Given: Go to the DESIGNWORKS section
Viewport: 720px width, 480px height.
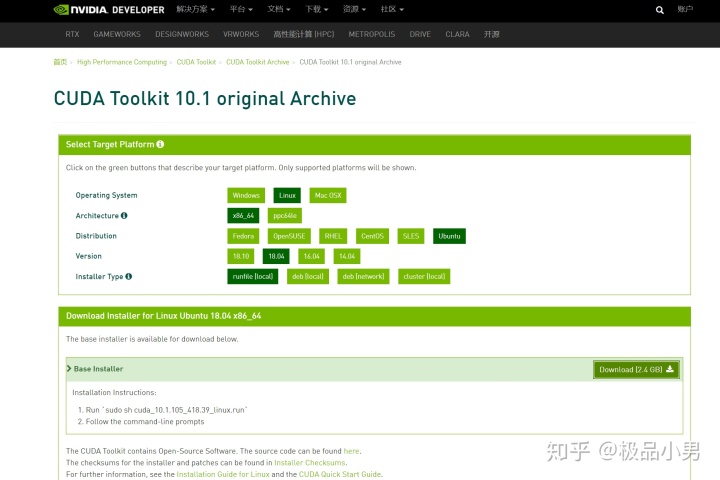Looking at the screenshot, I should tap(182, 34).
